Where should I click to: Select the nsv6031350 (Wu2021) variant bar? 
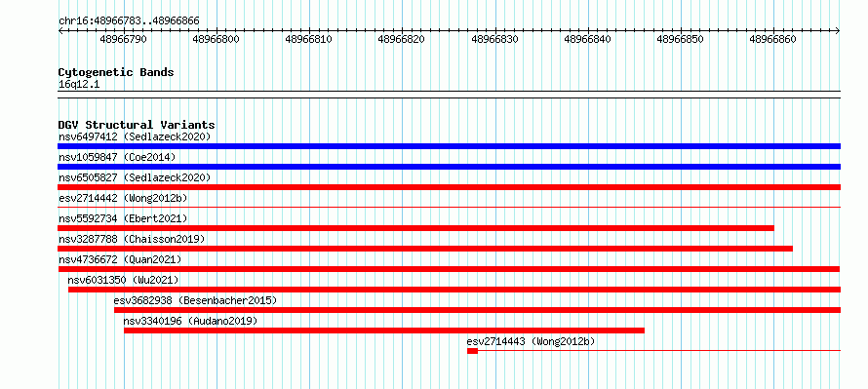454,290
